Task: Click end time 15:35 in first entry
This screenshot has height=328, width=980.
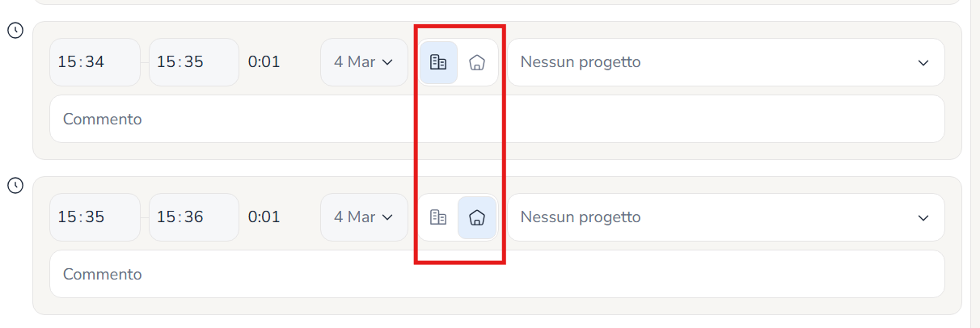Action: tap(194, 62)
